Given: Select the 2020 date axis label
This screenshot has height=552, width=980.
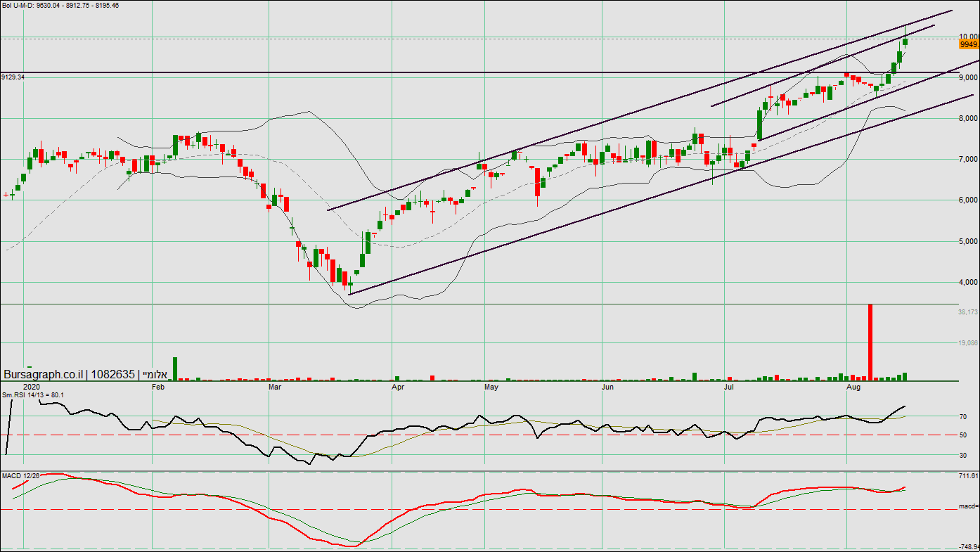Looking at the screenshot, I should coord(31,387).
